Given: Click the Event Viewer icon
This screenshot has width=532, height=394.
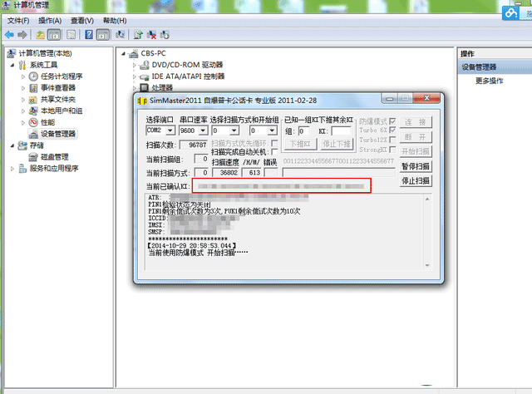Looking at the screenshot, I should 33,88.
